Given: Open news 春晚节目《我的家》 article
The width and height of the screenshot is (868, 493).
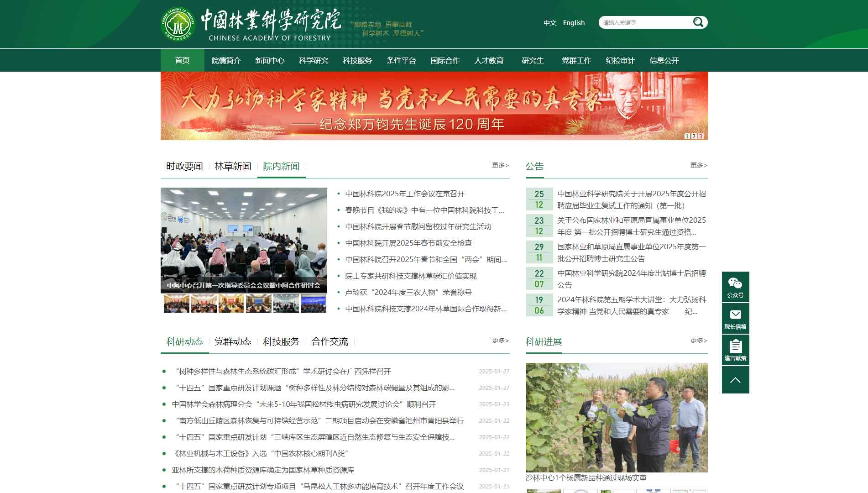Looking at the screenshot, I should pyautogui.click(x=425, y=210).
